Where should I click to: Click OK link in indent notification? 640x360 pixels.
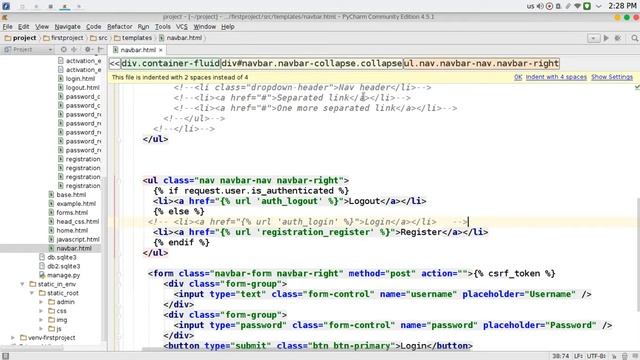click(x=518, y=77)
